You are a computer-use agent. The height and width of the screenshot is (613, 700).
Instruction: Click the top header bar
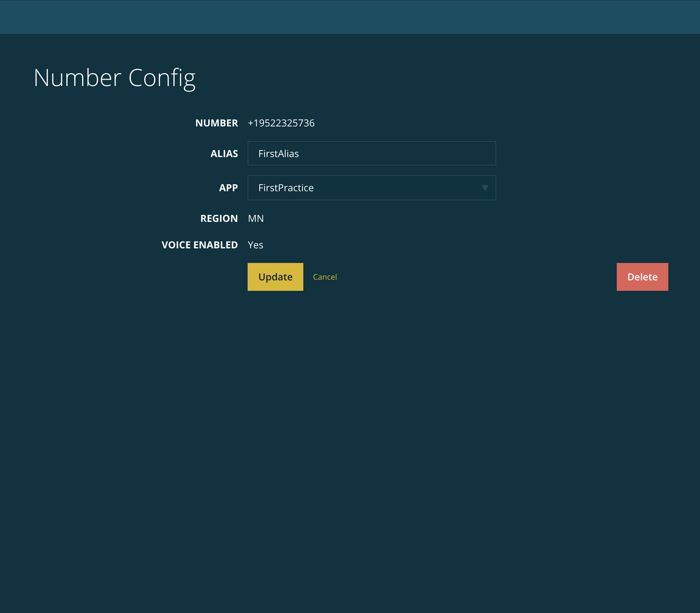[x=350, y=17]
